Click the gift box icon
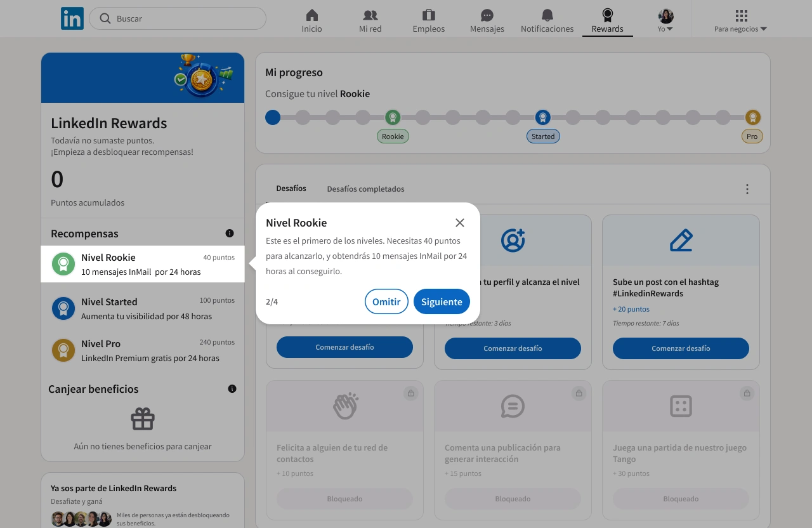Screen dimensions: 812x528 (143, 419)
